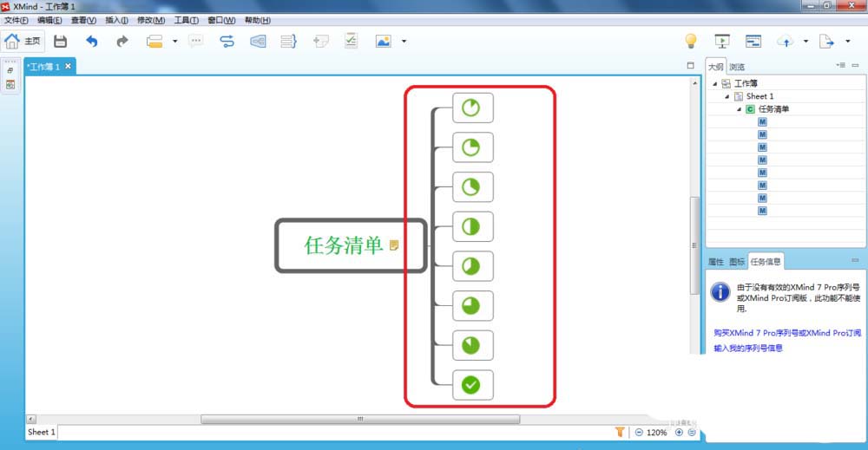Select the three-quarters progress subtopic
Image resolution: width=868 pixels, height=450 pixels.
click(473, 306)
